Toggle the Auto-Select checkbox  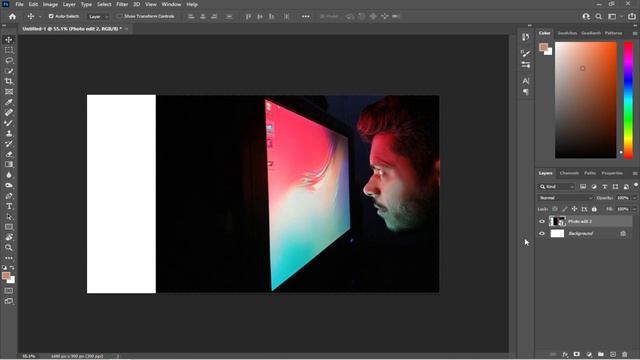[x=51, y=16]
